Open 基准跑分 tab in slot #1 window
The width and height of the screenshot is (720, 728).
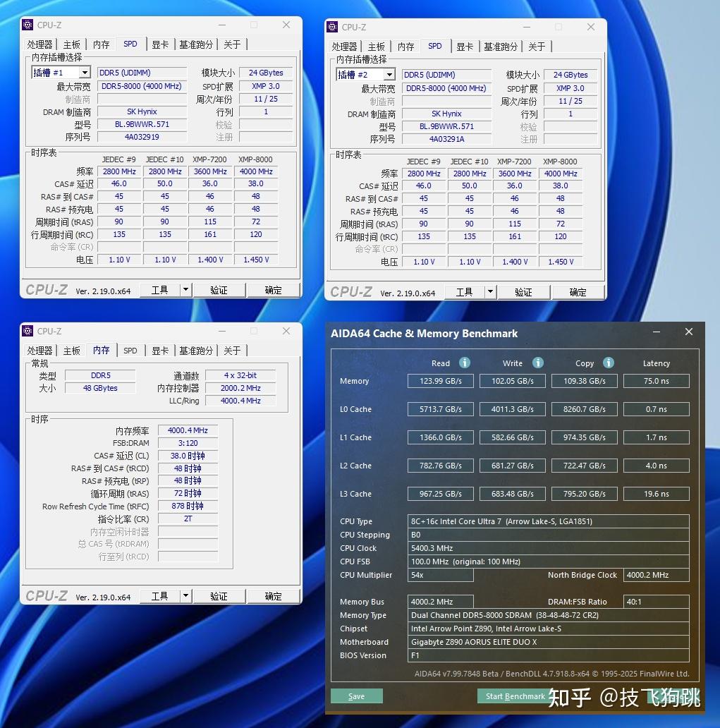[x=196, y=44]
